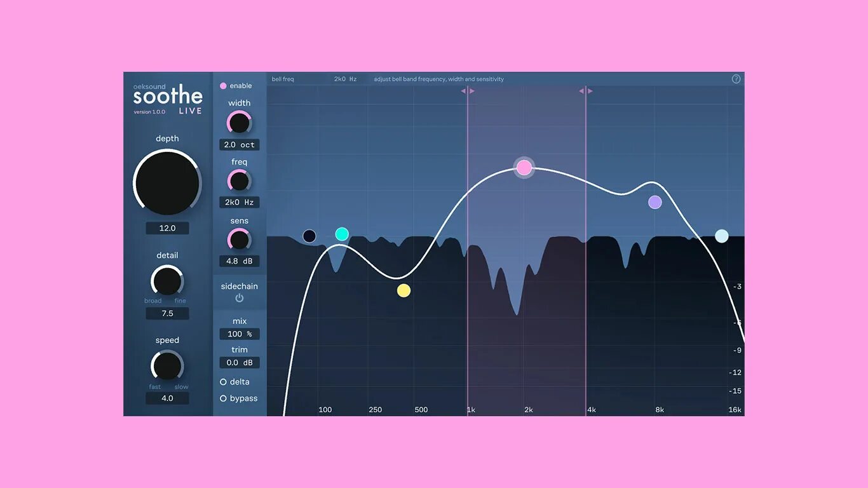868x488 pixels.
Task: Click the depth knob
Action: click(x=167, y=183)
